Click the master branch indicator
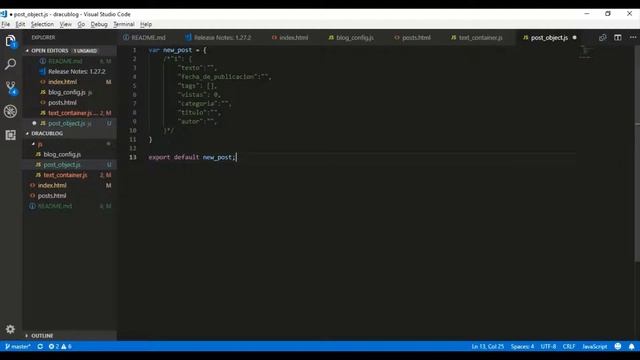The width and height of the screenshot is (640, 360). (18, 347)
